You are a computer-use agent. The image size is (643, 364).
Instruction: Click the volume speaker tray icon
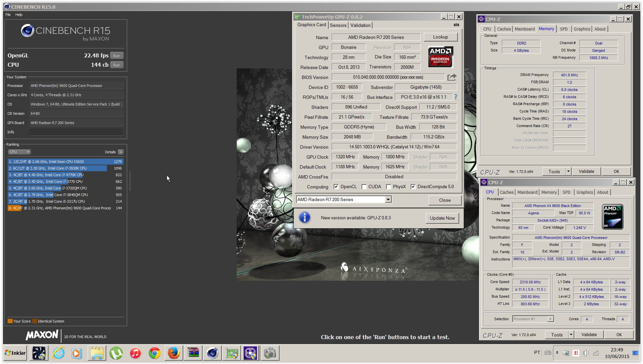tap(586, 353)
